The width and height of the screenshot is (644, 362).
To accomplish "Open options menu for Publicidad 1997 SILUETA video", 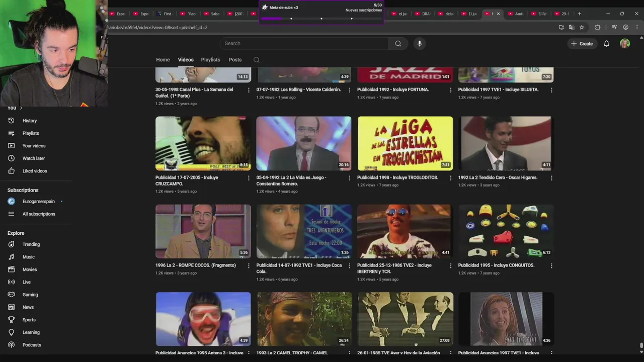I will (551, 90).
